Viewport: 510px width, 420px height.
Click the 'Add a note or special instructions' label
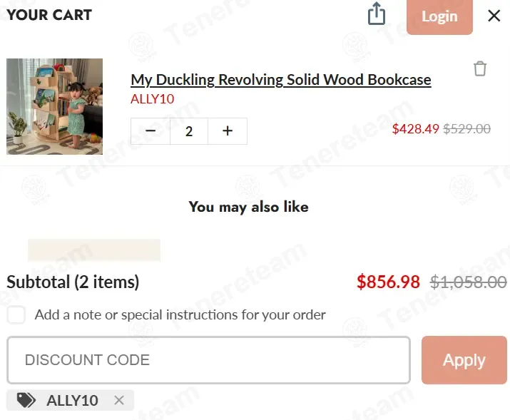(180, 314)
